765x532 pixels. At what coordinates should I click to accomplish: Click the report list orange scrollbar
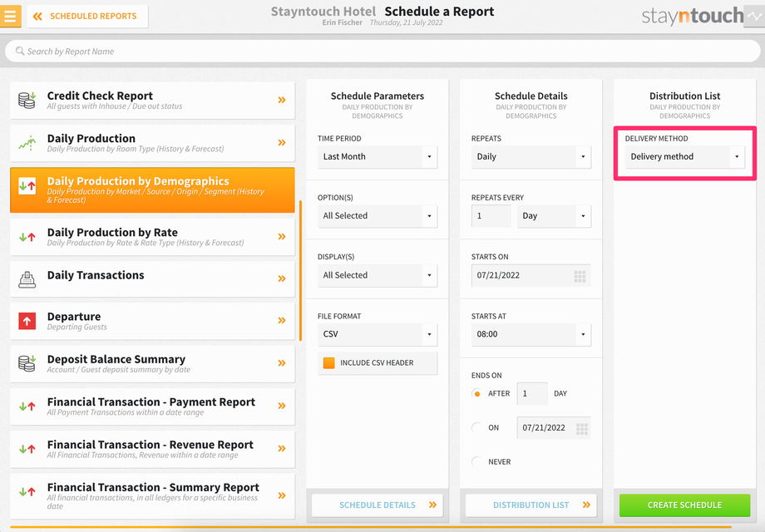(300, 271)
